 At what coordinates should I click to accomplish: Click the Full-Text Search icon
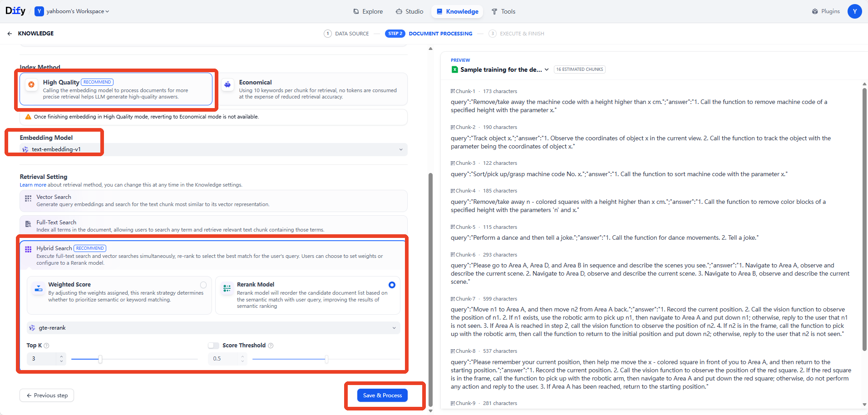(28, 224)
